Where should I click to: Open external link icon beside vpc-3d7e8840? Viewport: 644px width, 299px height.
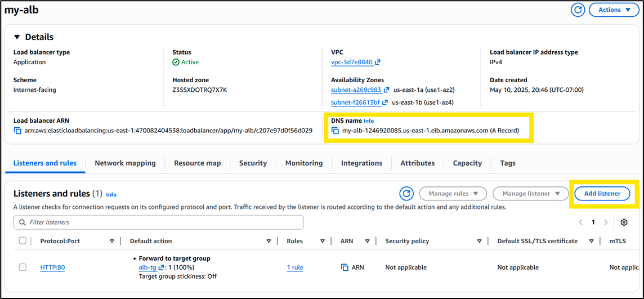(x=377, y=63)
